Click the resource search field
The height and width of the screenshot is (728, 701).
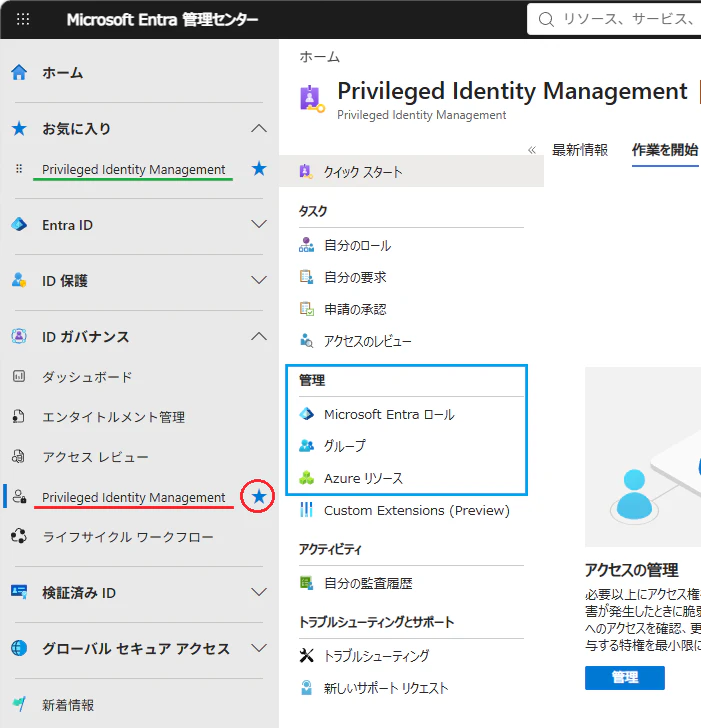tap(615, 19)
